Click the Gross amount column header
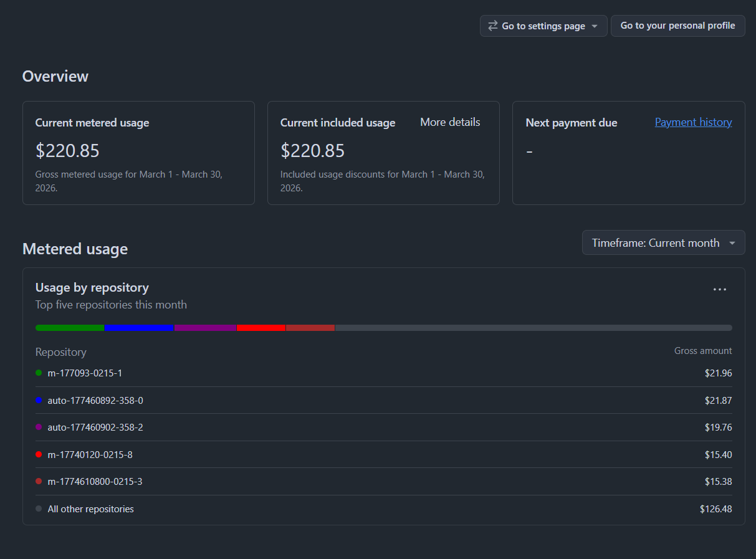The height and width of the screenshot is (559, 756). point(703,351)
